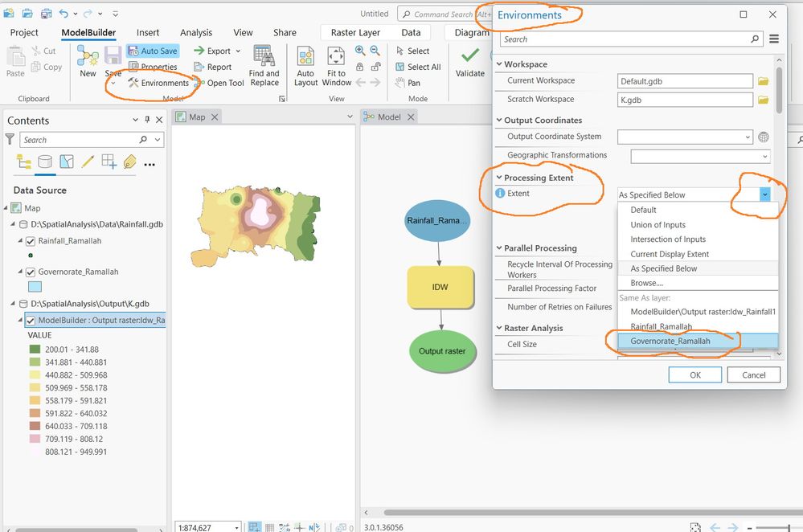Uncheck Rainfall_Ramallah layer visibility

pos(31,241)
